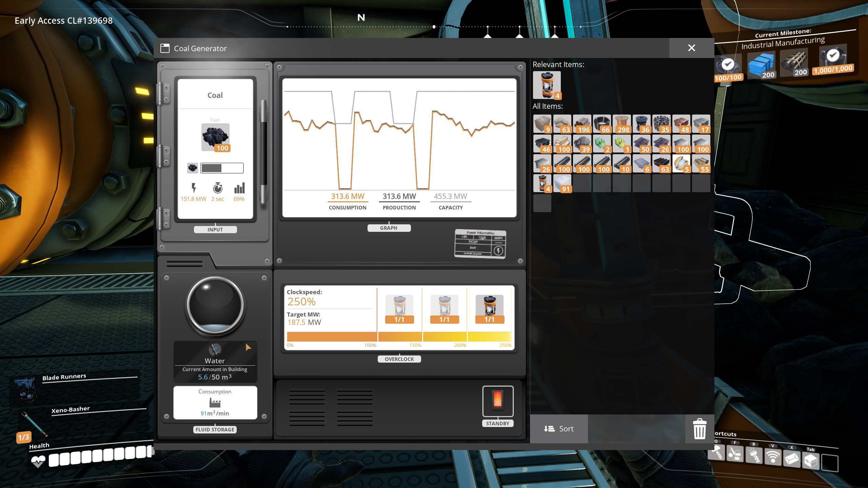Screen dimensions: 868x488
Task: Click the Coal fuel slot icon
Action: tap(215, 137)
